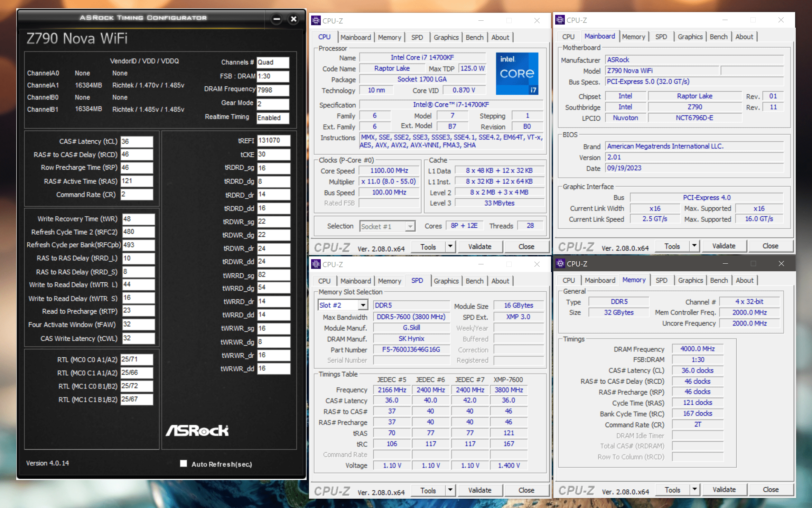Open the Tools dropdown arrow in the SPD window
This screenshot has width=812, height=508.
[x=450, y=490]
